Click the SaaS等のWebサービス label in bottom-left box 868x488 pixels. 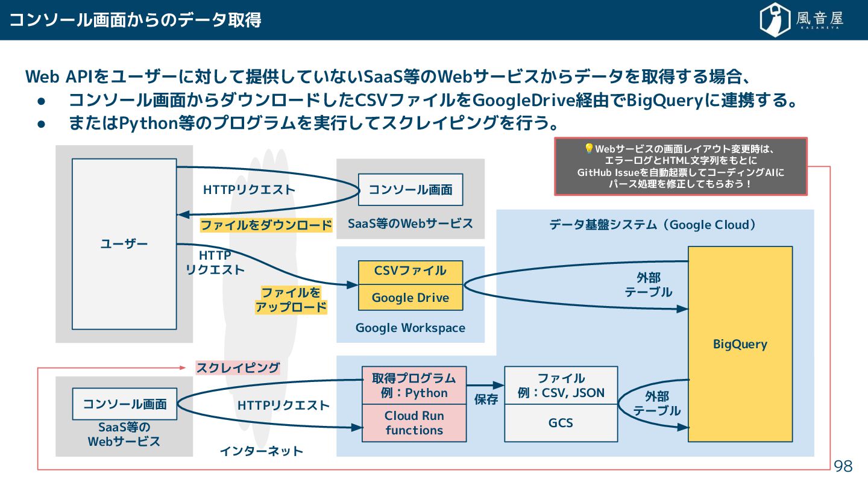124,434
